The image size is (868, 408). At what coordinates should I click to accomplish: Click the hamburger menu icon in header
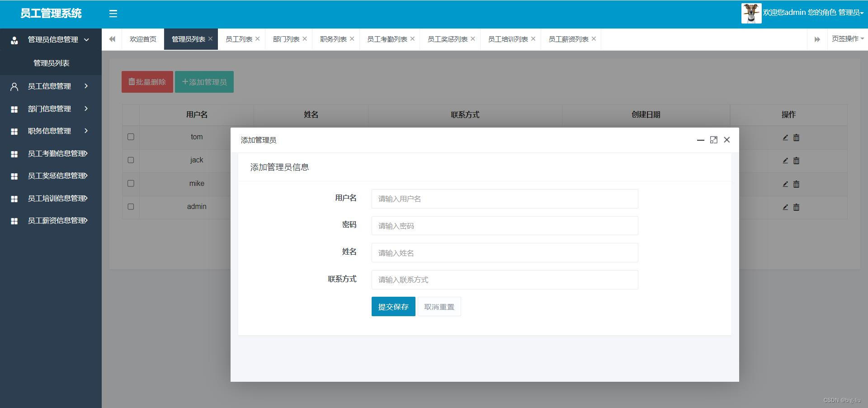113,14
